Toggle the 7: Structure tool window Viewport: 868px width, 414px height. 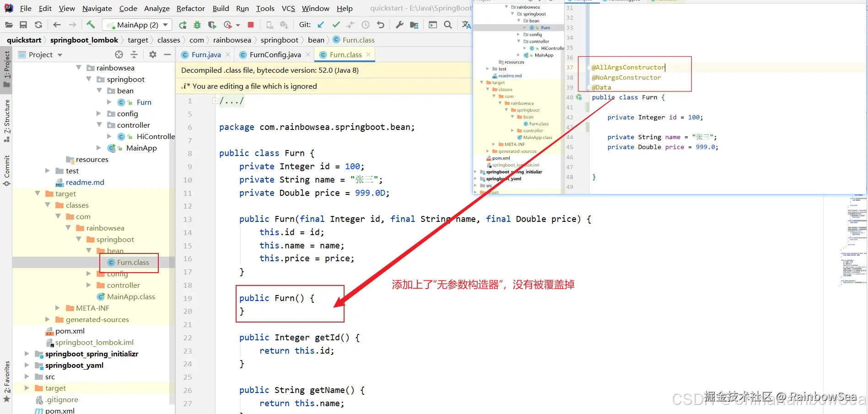[6, 120]
